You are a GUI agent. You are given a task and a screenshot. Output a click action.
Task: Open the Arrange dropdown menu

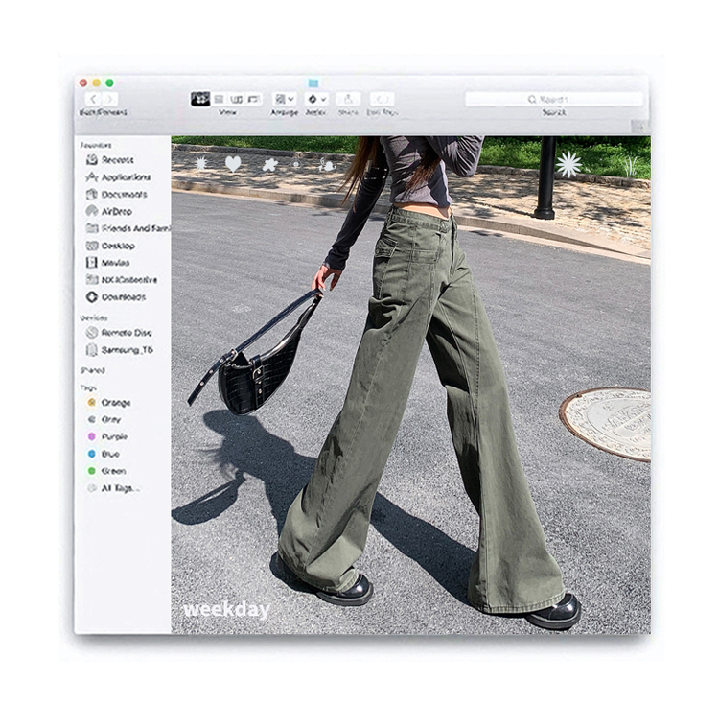[x=284, y=99]
